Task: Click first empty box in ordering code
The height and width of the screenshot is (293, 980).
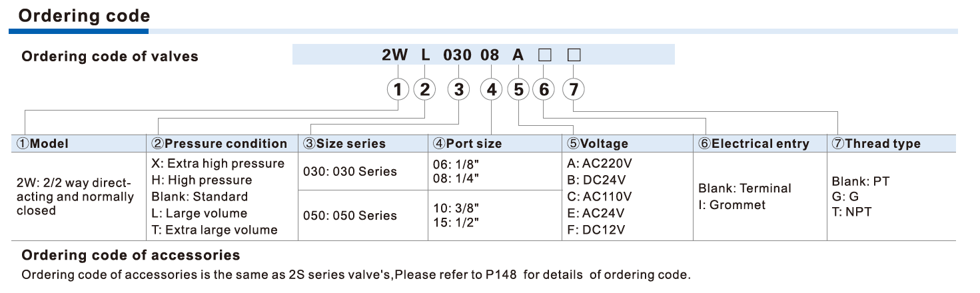Action: tap(544, 56)
